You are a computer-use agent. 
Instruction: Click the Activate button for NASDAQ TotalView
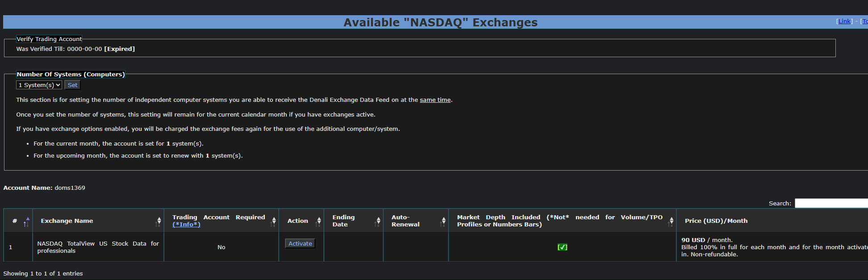(300, 243)
